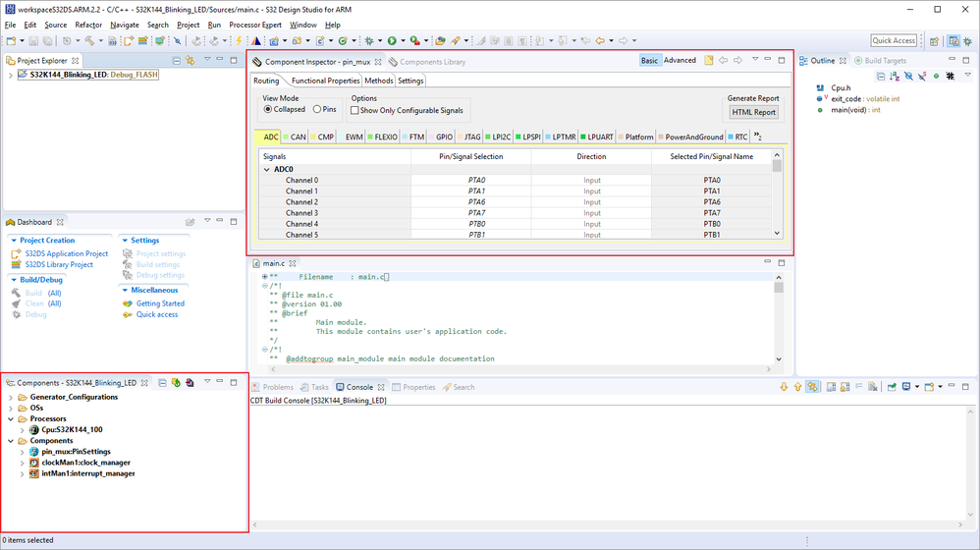This screenshot has height=550, width=980.
Task: Open the Getting Started link in Dashboard
Action: tap(160, 303)
